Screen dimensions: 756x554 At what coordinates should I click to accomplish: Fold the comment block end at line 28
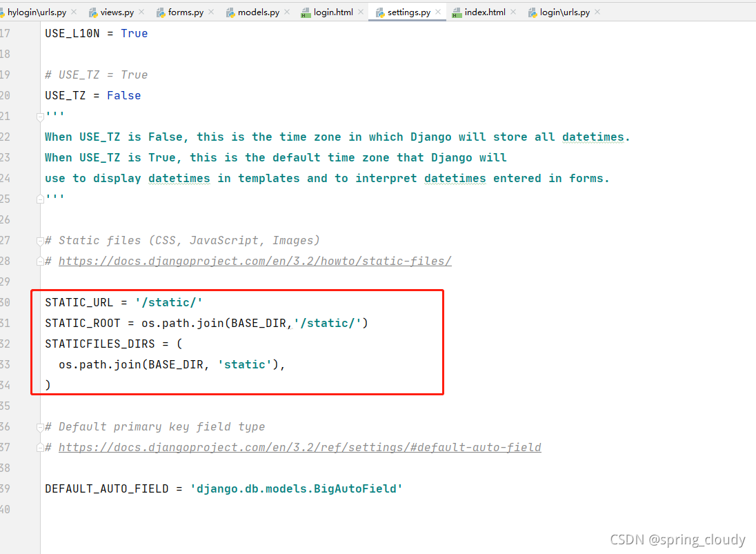click(x=41, y=261)
